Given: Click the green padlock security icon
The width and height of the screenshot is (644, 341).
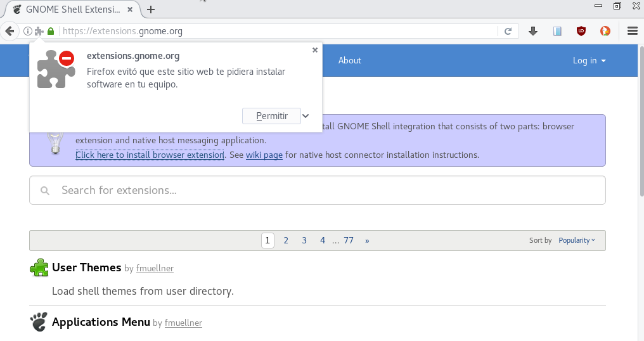Looking at the screenshot, I should click(x=51, y=31).
